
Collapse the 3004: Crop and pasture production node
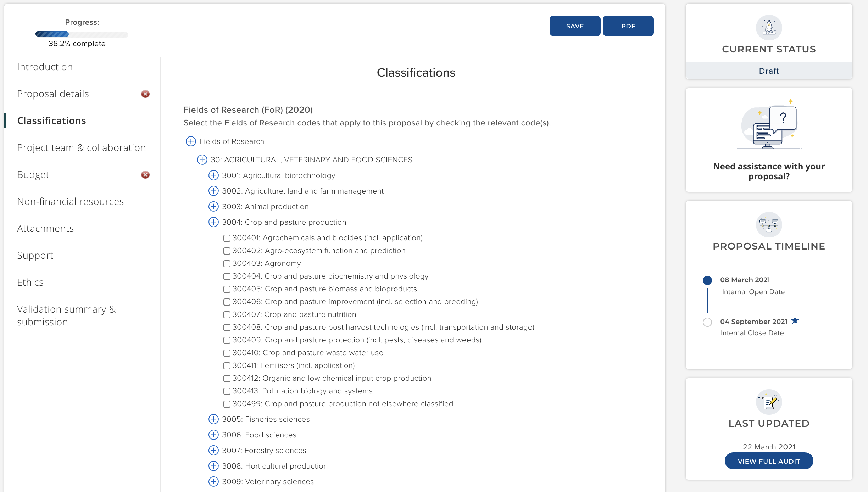click(x=213, y=222)
